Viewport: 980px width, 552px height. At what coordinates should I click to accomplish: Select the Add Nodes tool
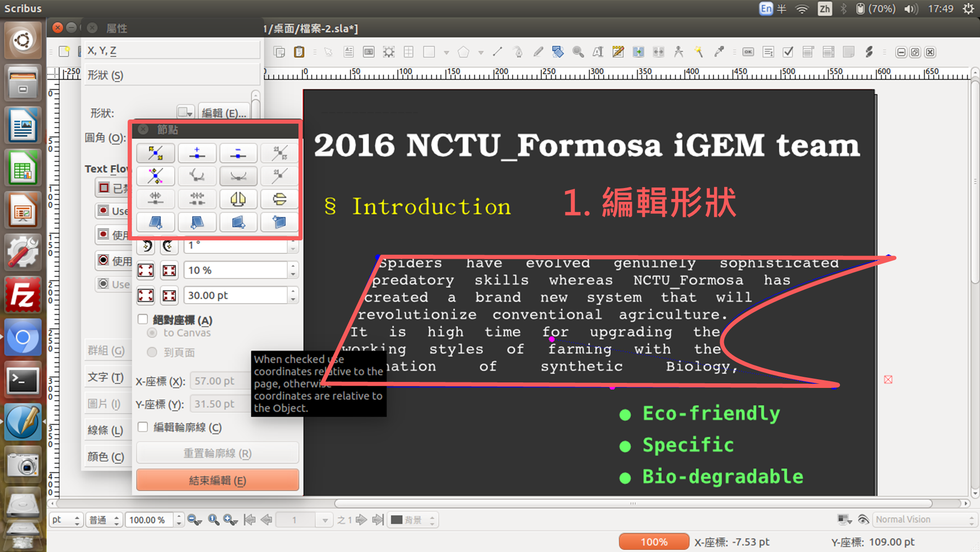point(197,153)
